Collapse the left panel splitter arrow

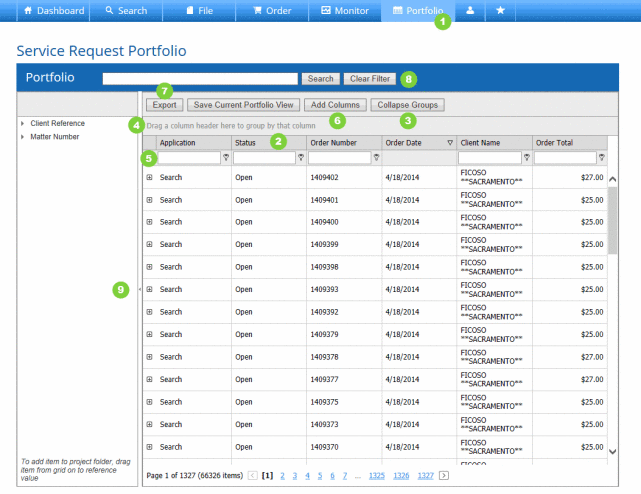140,289
